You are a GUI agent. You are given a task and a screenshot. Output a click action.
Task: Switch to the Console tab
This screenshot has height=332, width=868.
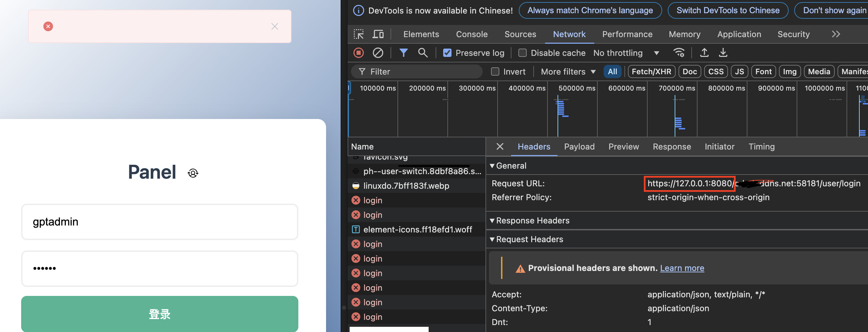[472, 34]
